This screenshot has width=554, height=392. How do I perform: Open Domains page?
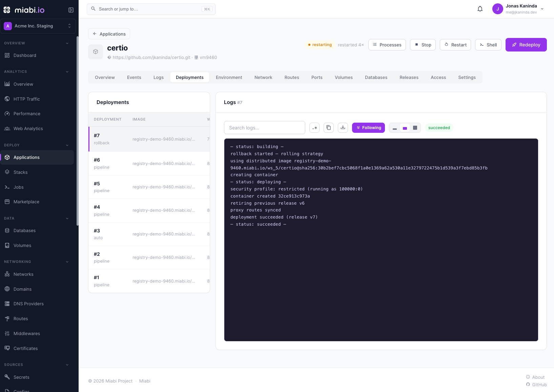point(37,289)
